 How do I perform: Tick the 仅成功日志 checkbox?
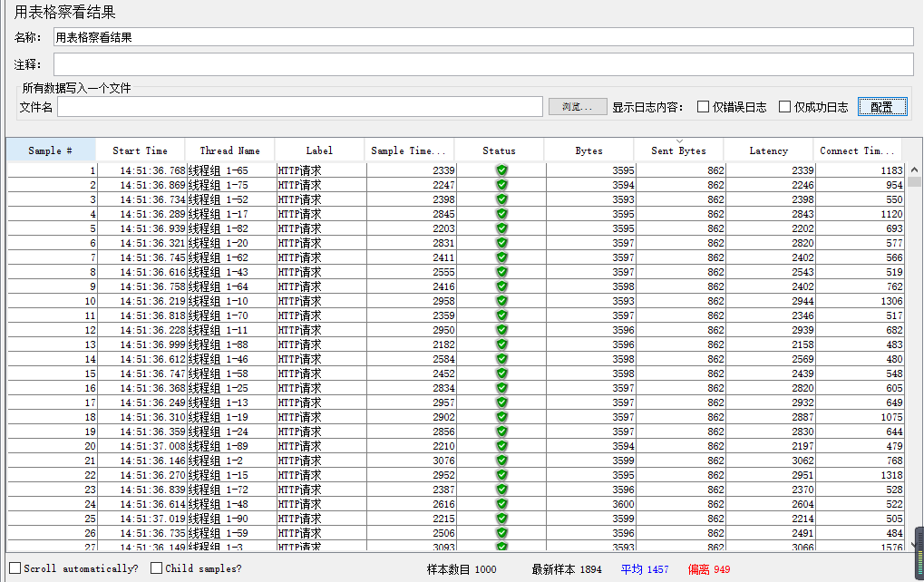tap(784, 107)
